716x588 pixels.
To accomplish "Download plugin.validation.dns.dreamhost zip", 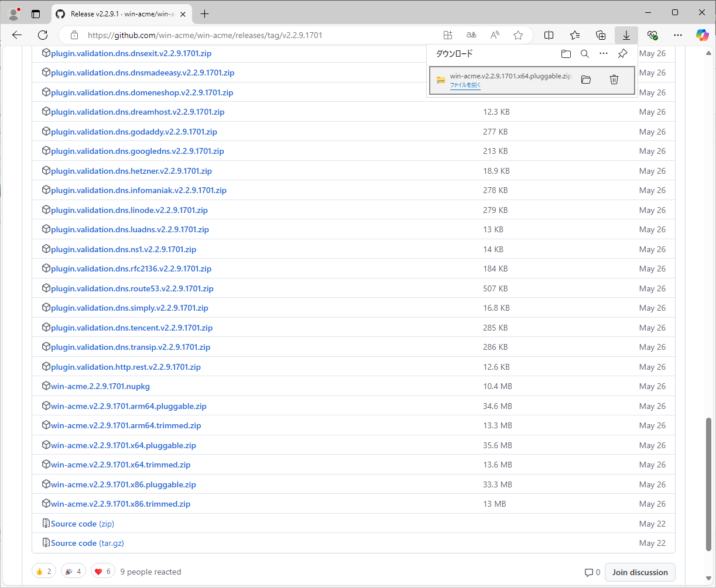I will tap(138, 112).
